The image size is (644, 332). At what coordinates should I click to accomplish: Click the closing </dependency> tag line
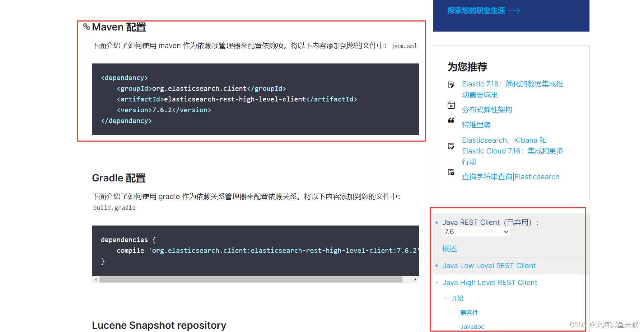126,121
